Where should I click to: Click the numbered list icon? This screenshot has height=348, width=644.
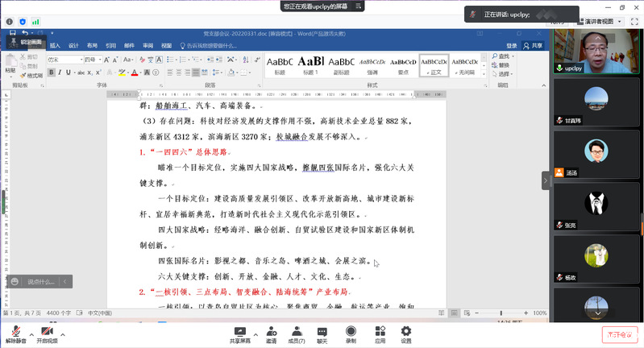tap(183, 60)
